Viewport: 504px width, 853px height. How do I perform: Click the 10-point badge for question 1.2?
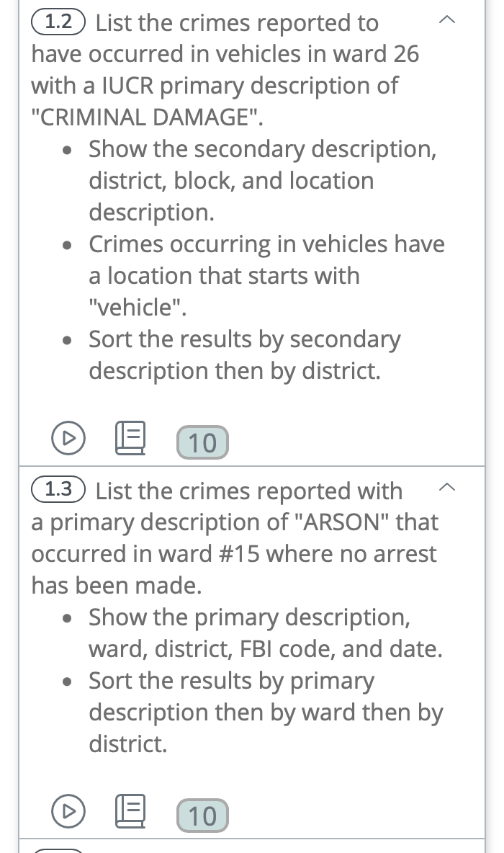202,442
